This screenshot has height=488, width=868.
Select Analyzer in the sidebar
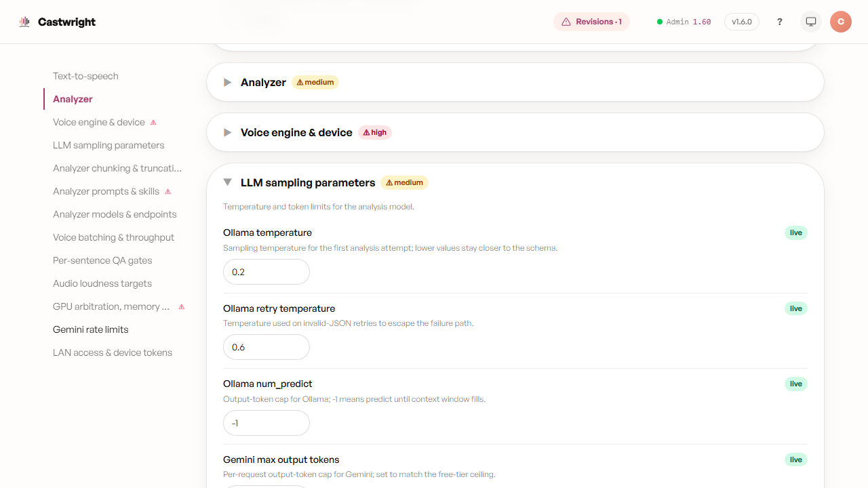click(x=73, y=99)
